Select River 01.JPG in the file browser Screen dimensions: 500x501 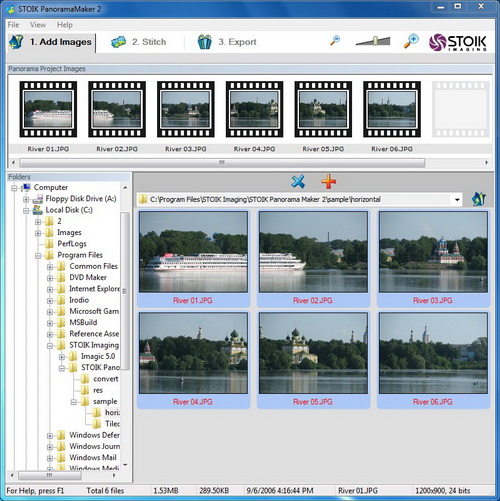click(x=193, y=258)
